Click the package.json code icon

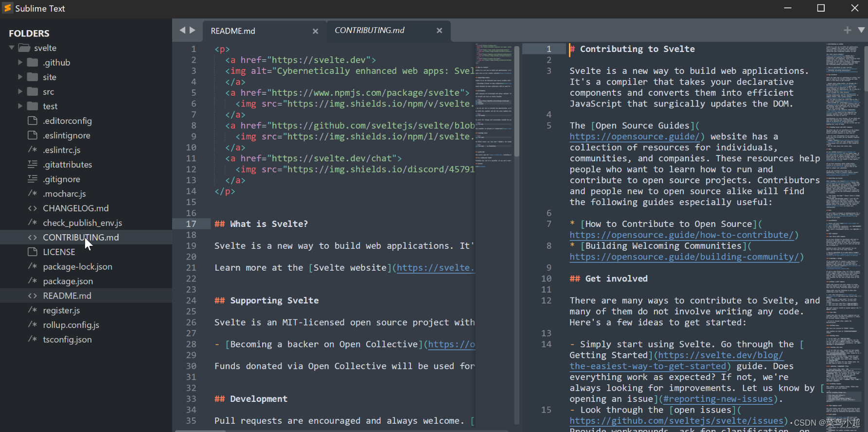[33, 281]
